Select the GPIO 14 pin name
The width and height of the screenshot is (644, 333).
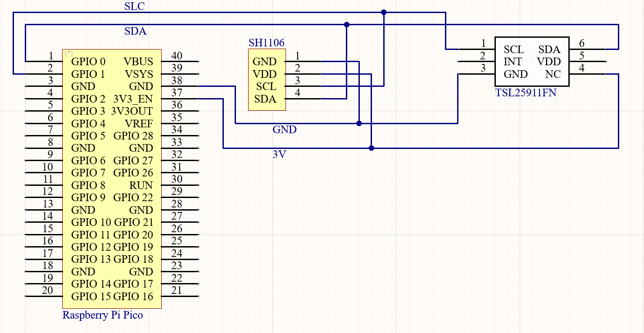coord(91,284)
